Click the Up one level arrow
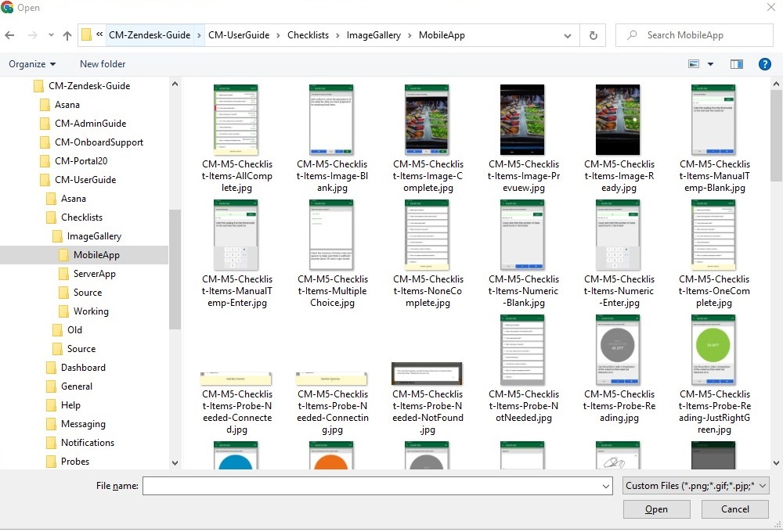This screenshot has width=783, height=532. (x=67, y=35)
